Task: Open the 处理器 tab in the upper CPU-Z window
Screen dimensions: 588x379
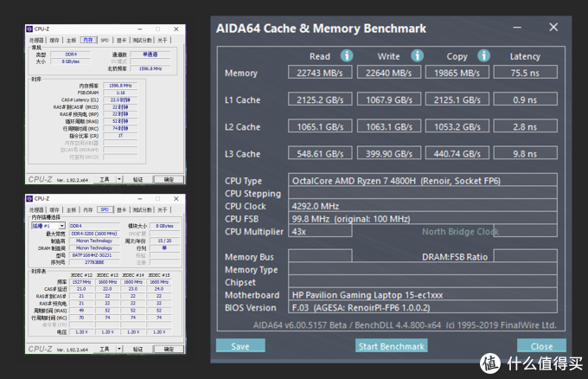Action: (36, 40)
